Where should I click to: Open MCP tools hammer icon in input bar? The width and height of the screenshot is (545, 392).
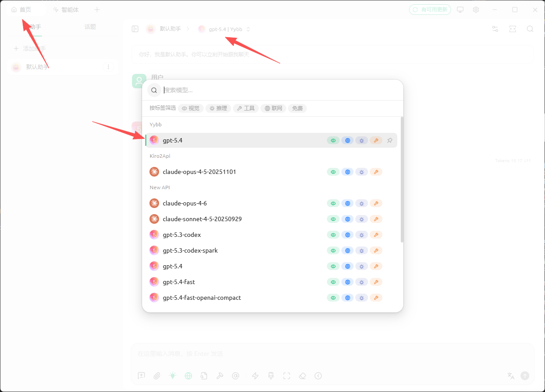coord(220,375)
